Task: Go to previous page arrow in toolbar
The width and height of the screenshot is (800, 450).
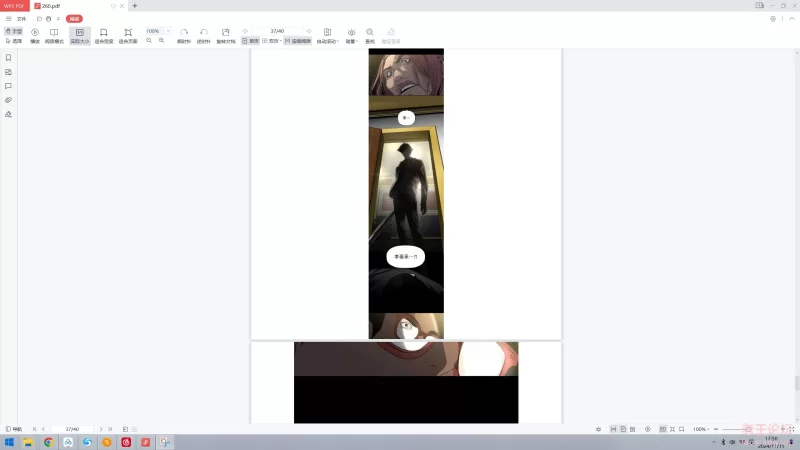Action: tap(245, 31)
